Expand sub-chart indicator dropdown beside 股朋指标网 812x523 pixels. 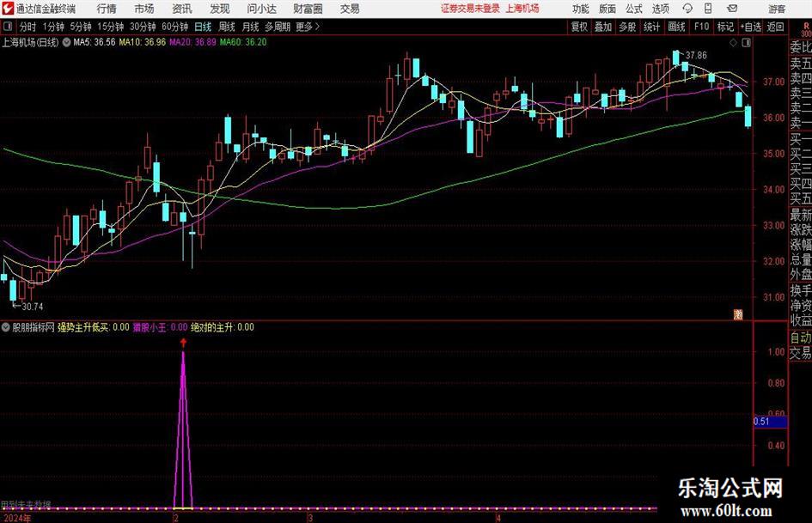click(6, 327)
